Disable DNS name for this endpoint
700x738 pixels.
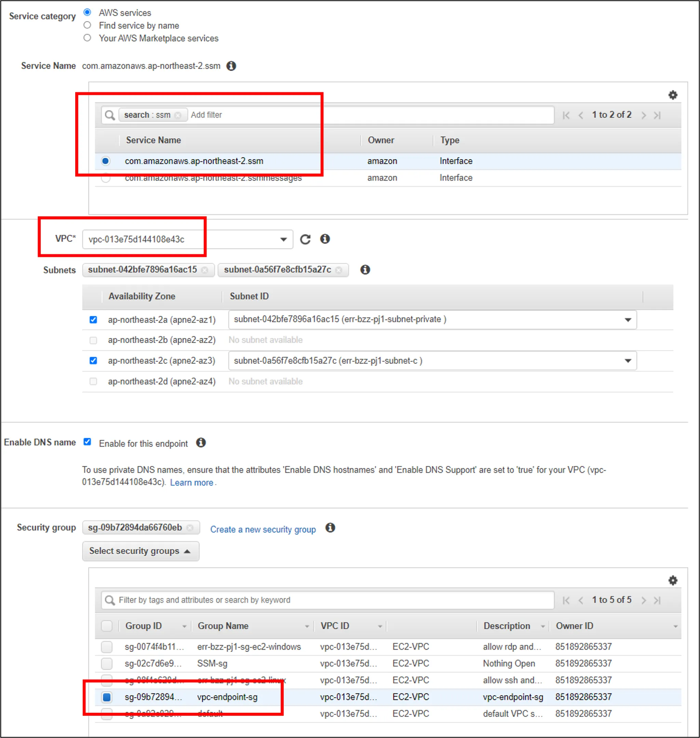(87, 442)
